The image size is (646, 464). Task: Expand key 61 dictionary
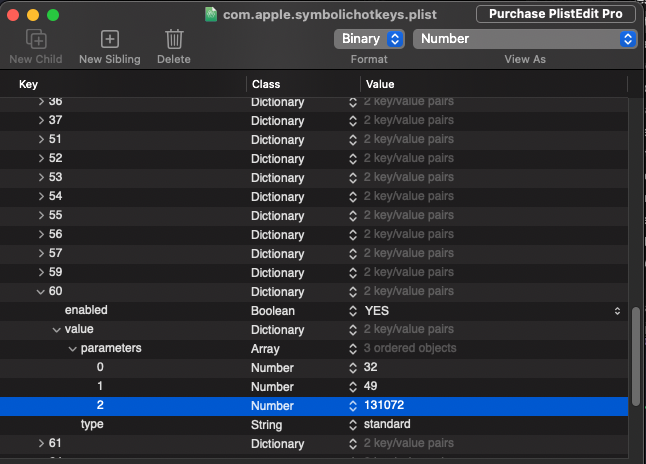[x=41, y=443]
